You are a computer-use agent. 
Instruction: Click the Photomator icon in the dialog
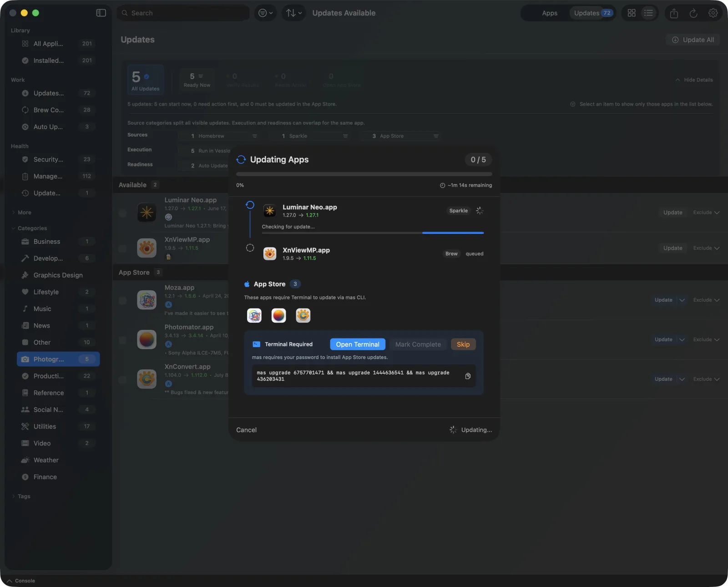tap(278, 315)
